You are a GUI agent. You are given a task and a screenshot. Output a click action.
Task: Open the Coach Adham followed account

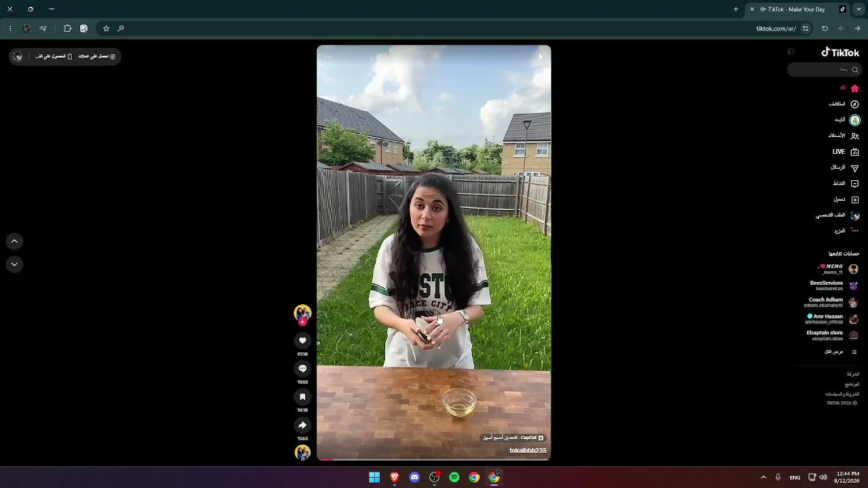point(831,302)
